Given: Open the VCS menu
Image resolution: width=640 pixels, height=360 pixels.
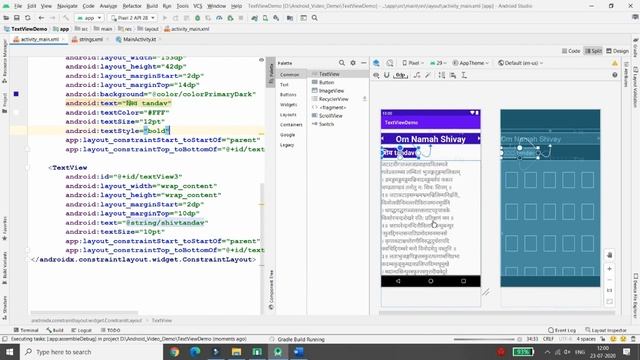Looking at the screenshot, I should pyautogui.click(x=198, y=6).
